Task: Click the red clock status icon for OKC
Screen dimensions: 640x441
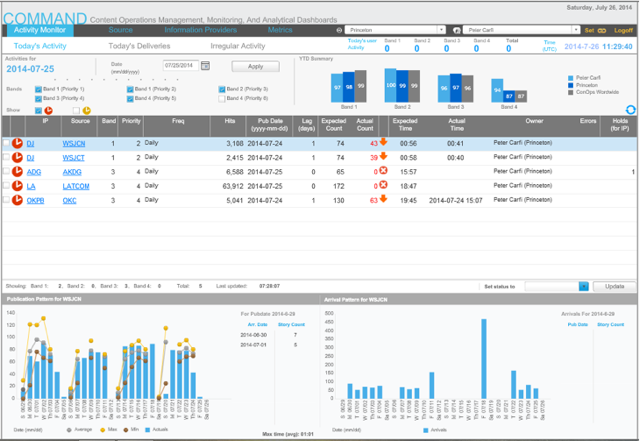Action: tap(17, 200)
